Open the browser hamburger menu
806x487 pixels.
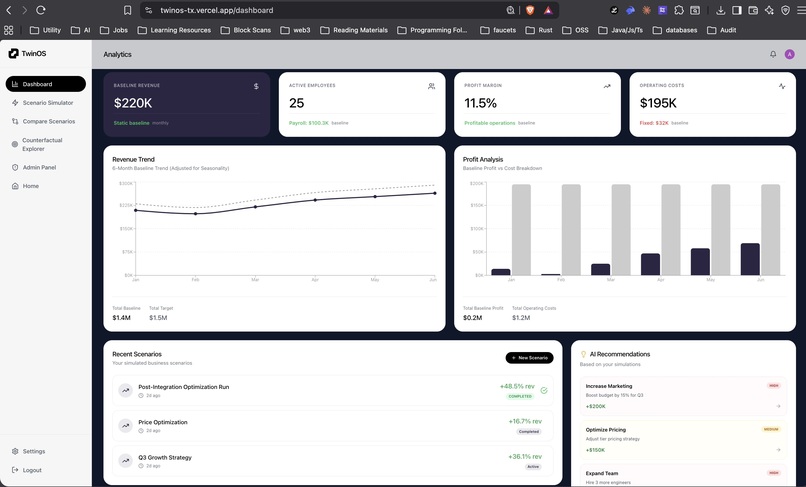[801, 10]
